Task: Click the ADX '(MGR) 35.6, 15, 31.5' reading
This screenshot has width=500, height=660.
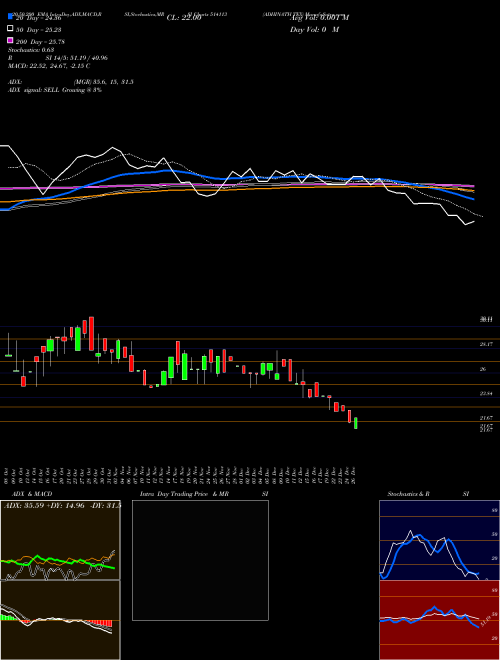Action: [104, 82]
